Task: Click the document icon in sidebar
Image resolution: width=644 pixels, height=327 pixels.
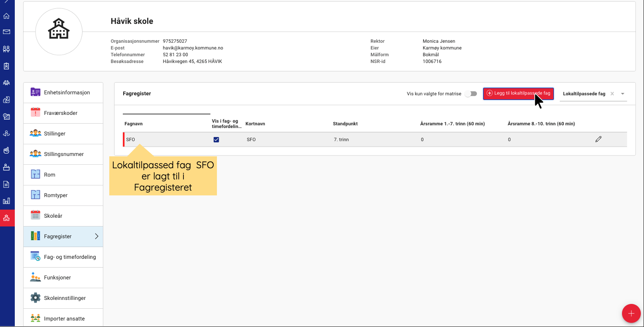Action: [6, 184]
